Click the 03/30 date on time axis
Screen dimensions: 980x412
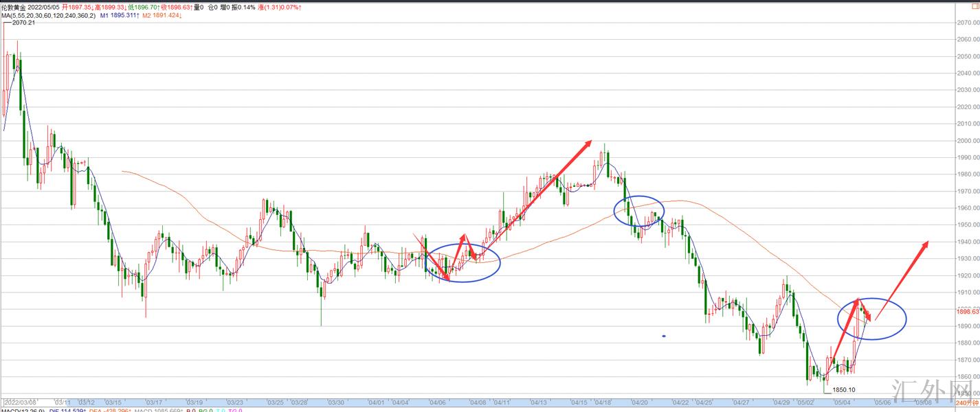[x=336, y=402]
